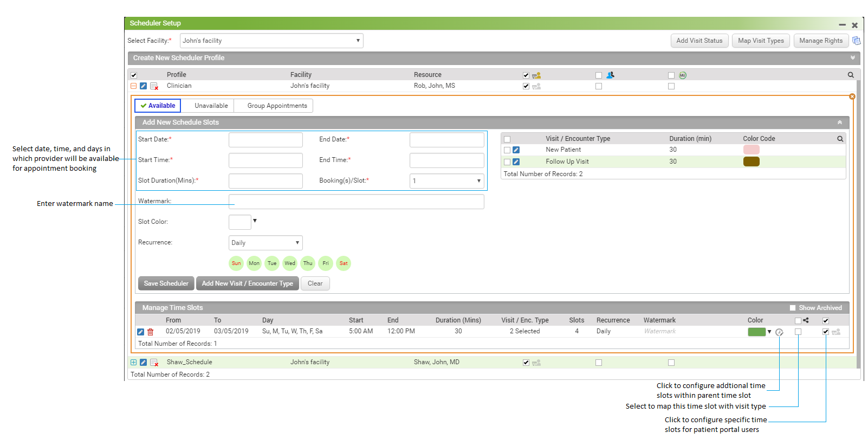Switch to the Available tab
The height and width of the screenshot is (439, 868).
coord(158,106)
